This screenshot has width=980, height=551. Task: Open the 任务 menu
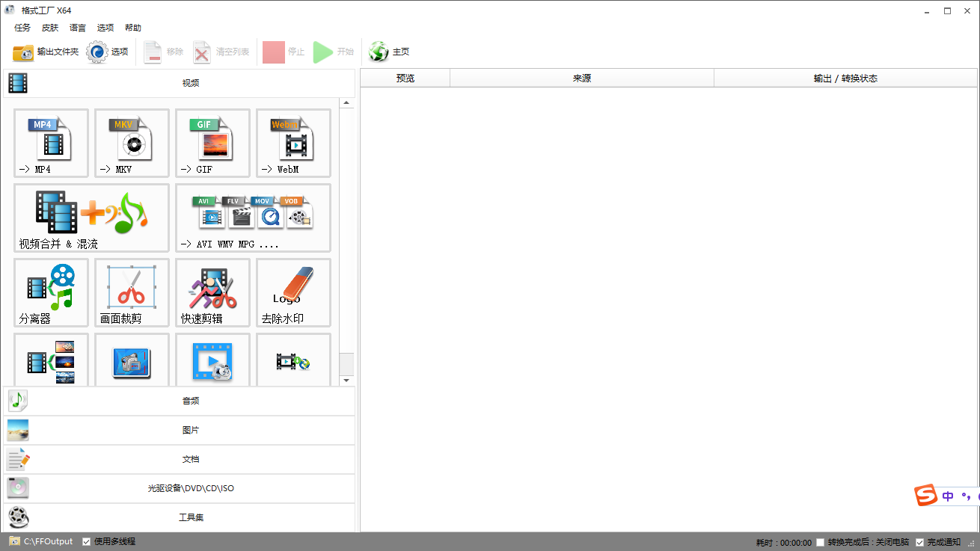coord(22,28)
